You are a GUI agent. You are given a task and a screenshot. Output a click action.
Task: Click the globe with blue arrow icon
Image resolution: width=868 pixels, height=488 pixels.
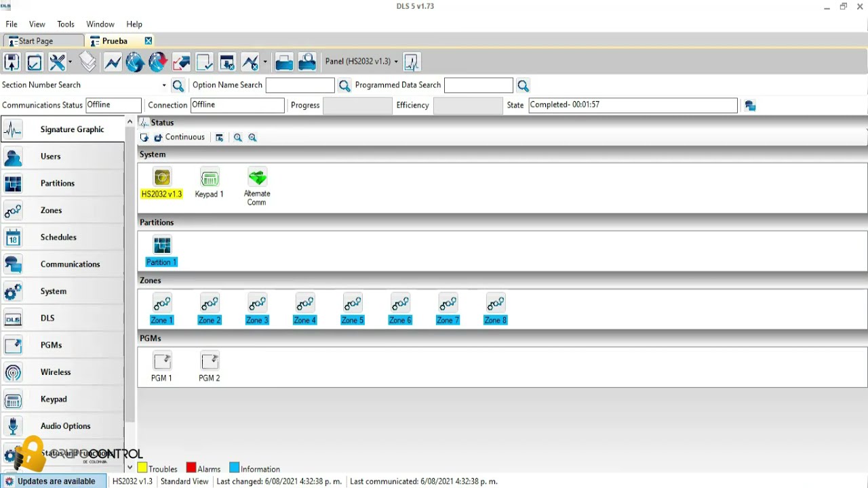(x=135, y=62)
